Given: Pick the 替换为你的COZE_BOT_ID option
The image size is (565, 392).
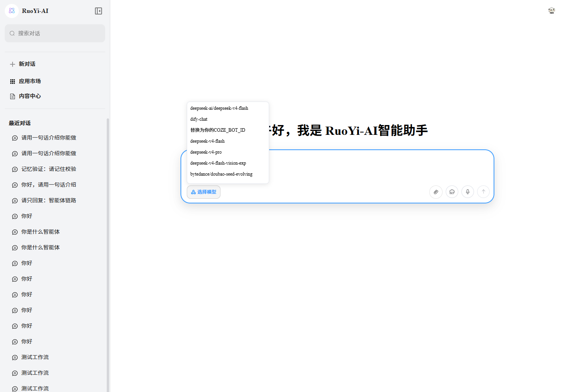Looking at the screenshot, I should (x=228, y=130).
